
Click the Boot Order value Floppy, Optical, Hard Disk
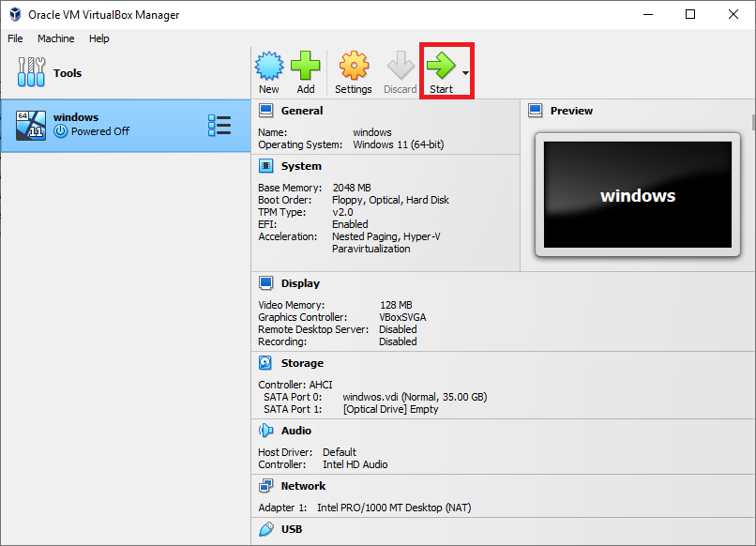click(x=390, y=200)
